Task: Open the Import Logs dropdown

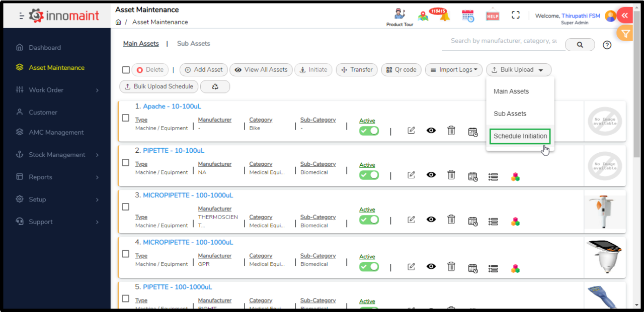Action: pyautogui.click(x=453, y=70)
